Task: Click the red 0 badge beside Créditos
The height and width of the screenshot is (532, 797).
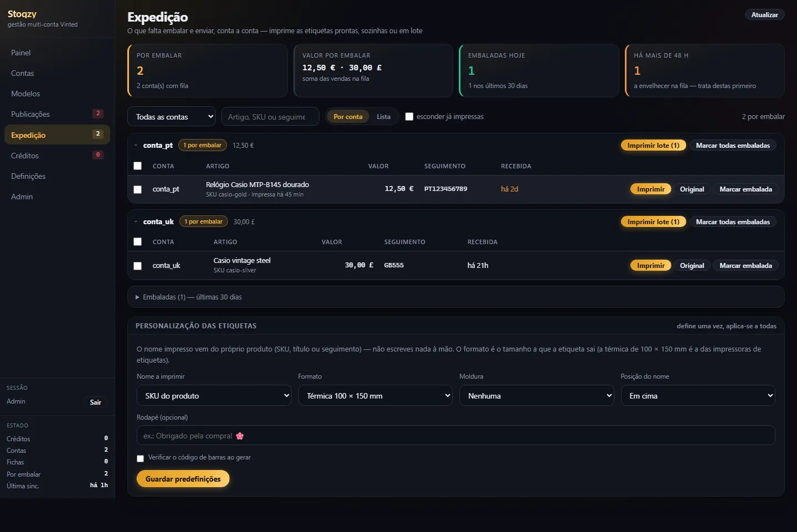Action: tap(98, 155)
